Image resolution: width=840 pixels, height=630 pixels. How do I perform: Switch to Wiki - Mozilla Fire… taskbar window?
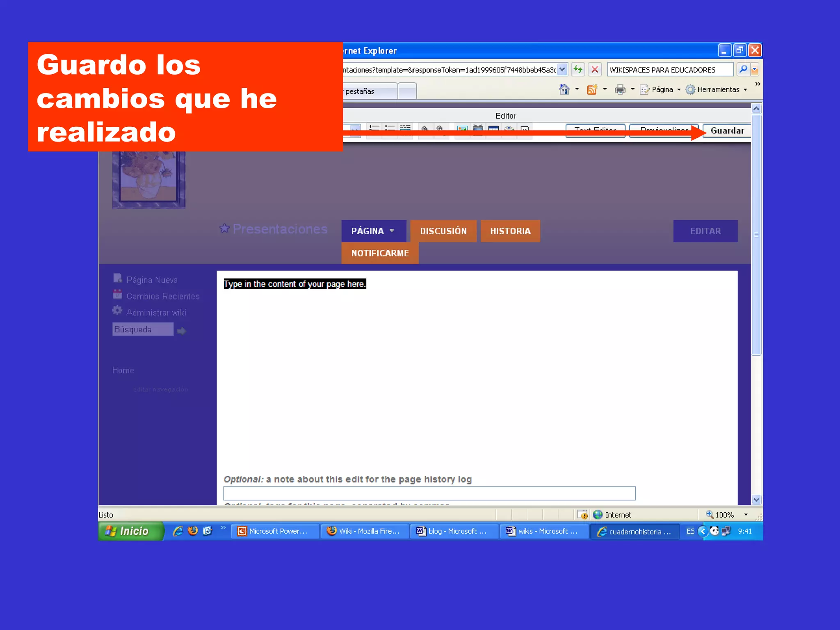click(365, 531)
